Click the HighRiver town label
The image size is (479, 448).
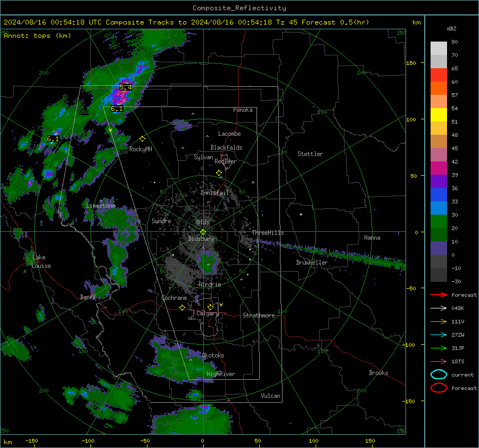[x=221, y=374]
